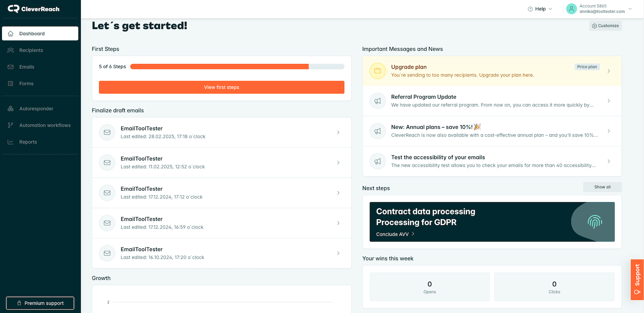This screenshot has width=644, height=313.
Task: Open the Upgrade plan message envelope icon
Action: [377, 71]
